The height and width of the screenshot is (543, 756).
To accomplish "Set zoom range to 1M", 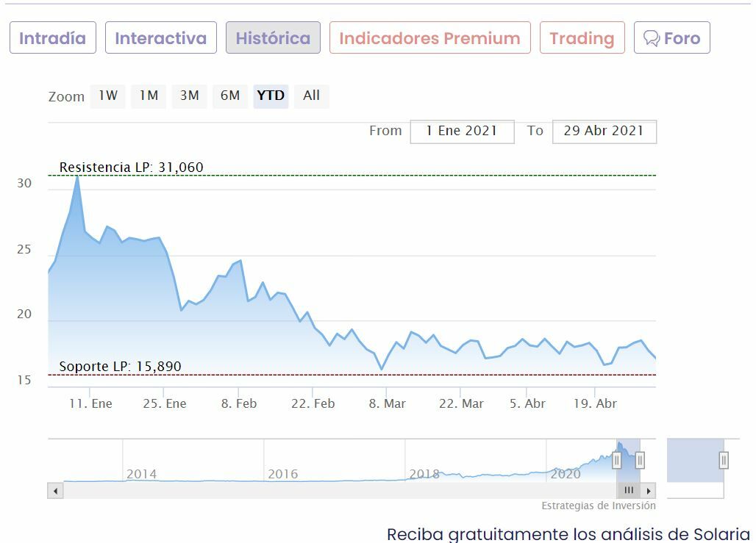I will [149, 96].
